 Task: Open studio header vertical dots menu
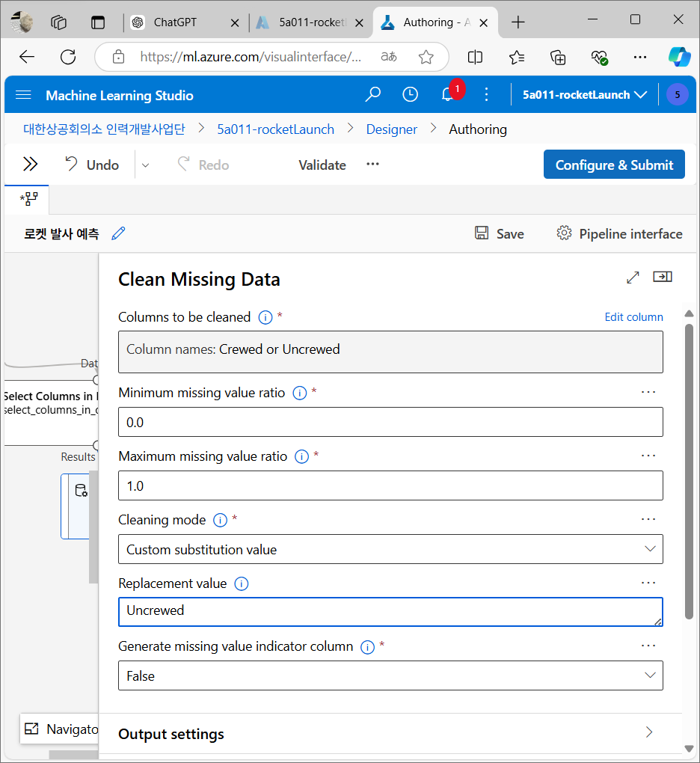click(x=486, y=94)
